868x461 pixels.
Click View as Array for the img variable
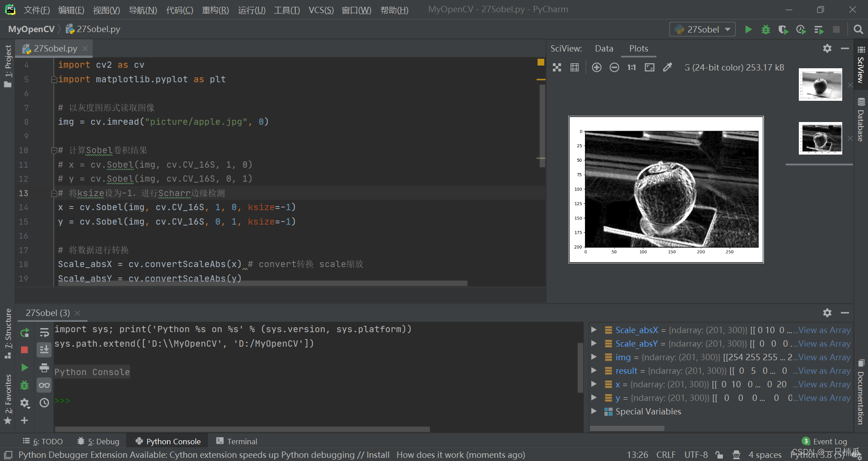[824, 357]
